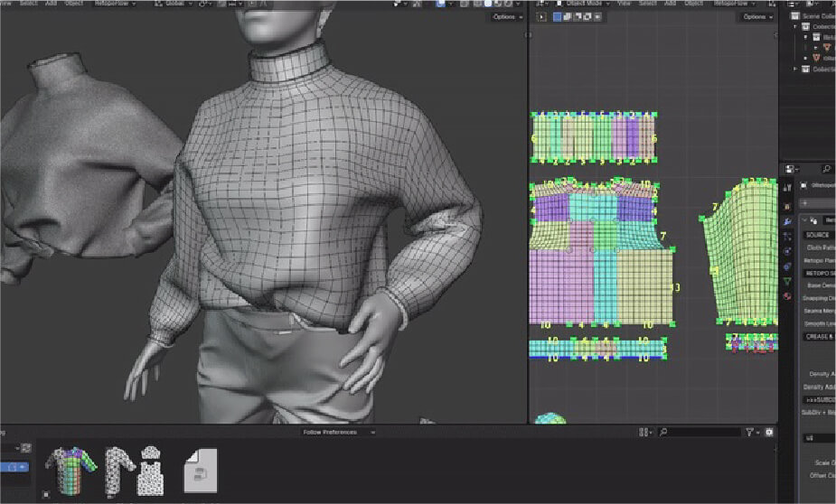Screen dimensions: 836x504
Task: Open the Material properties tab icon
Action: (786, 296)
